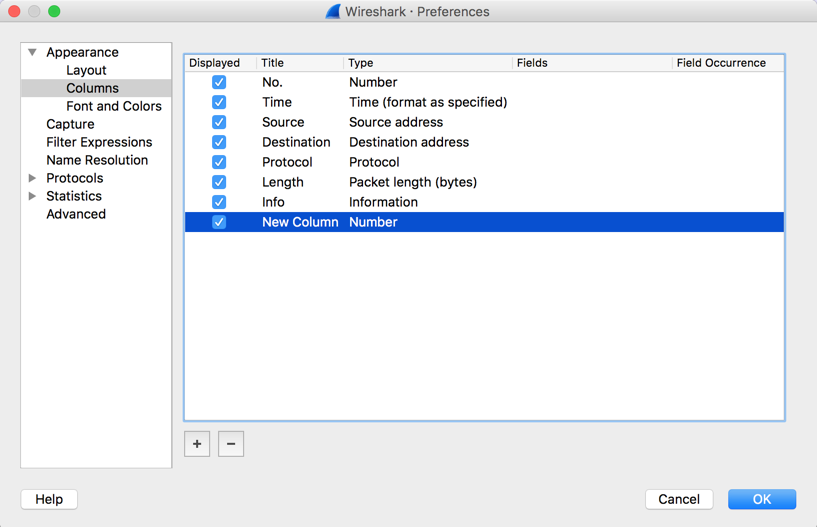Click Number type in New Column row
The height and width of the screenshot is (527, 817).
click(373, 222)
